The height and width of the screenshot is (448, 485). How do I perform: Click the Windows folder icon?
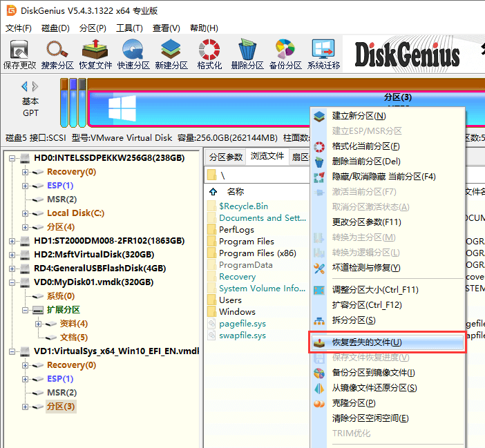[212, 312]
